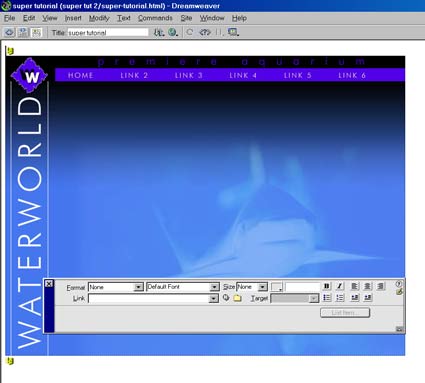Click the point-to-file target icon
This screenshot has height=383, width=425.
(x=226, y=298)
